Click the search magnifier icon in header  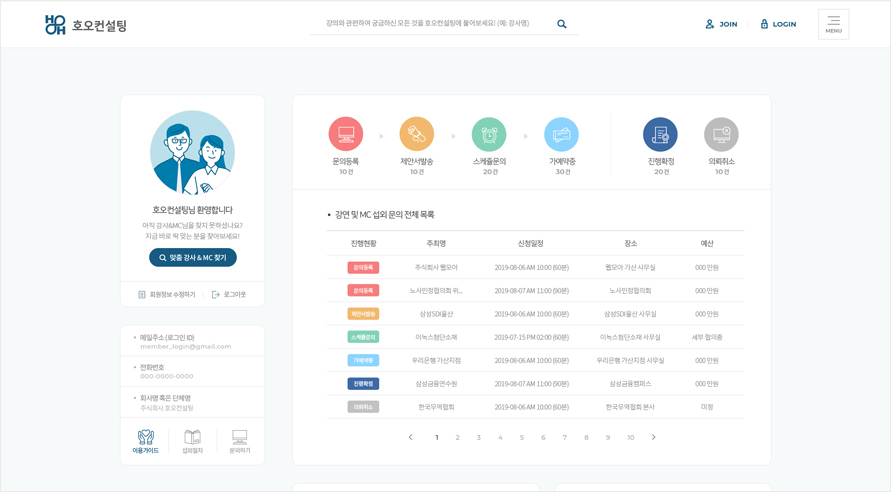pos(562,24)
